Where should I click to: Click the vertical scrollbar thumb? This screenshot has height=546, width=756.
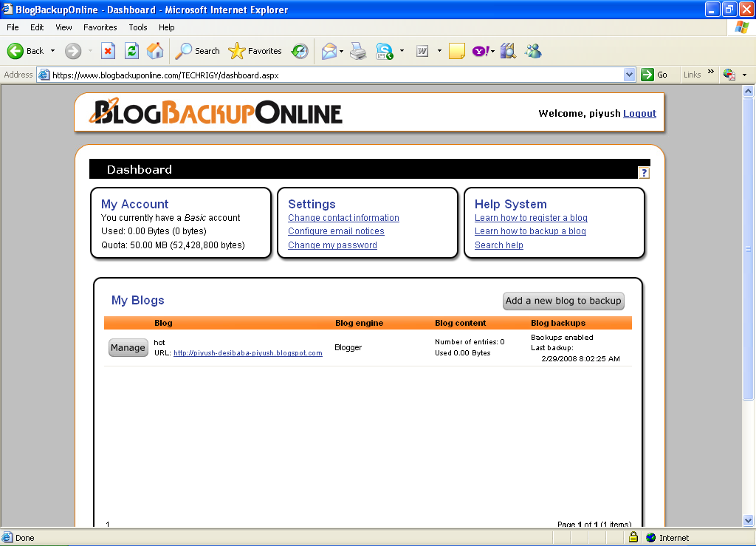[x=748, y=248]
